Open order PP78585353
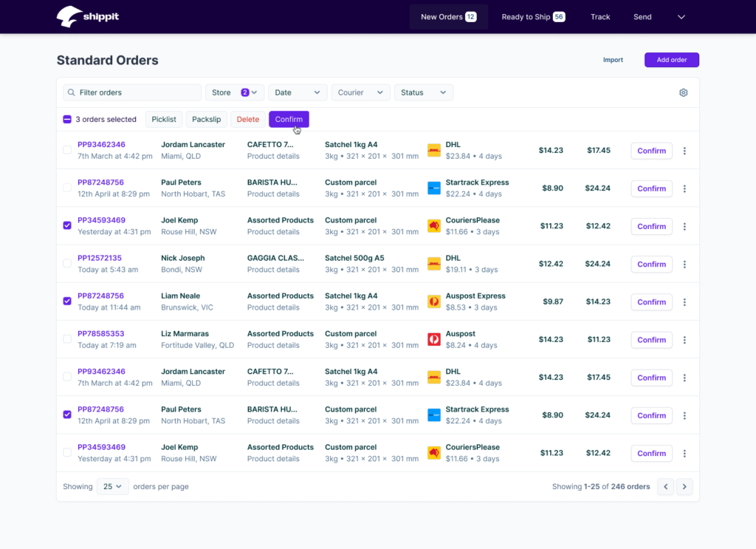Screen dimensions: 756x549 [x=100, y=334]
